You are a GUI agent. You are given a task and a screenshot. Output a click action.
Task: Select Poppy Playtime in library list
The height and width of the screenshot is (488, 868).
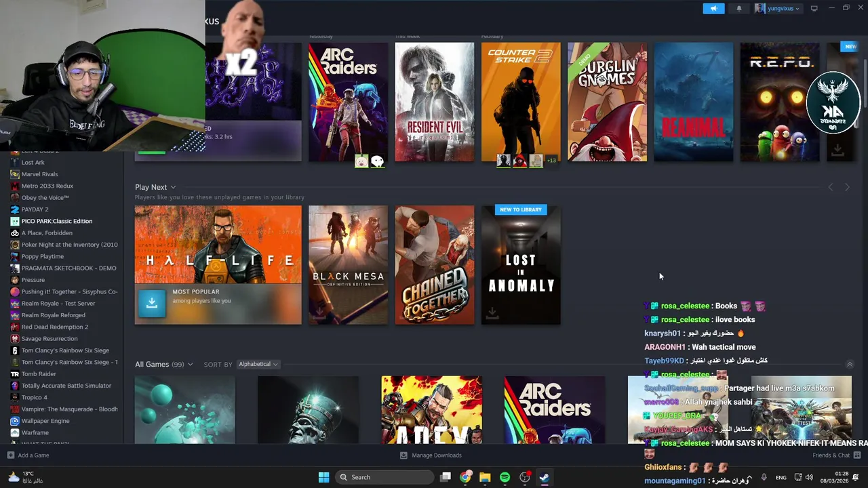[42, 256]
